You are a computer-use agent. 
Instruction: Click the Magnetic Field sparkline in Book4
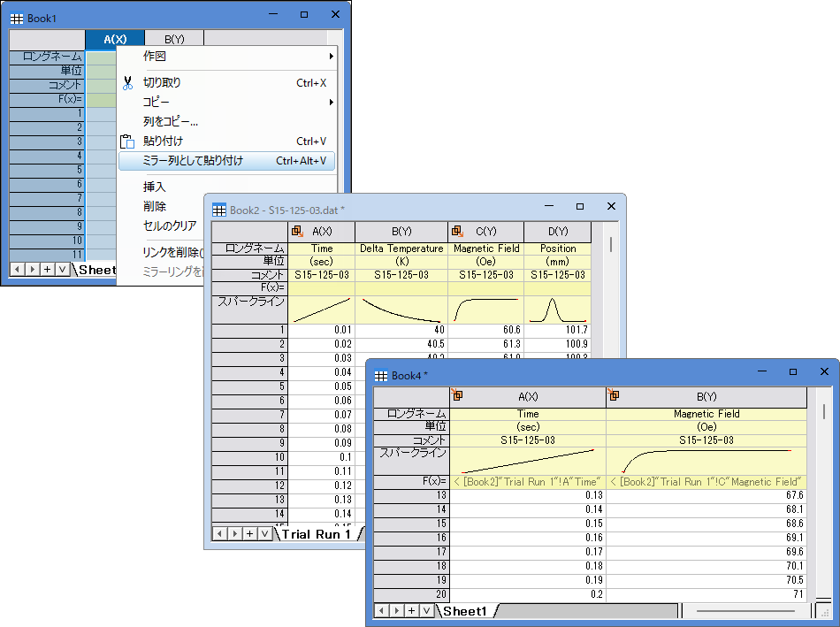(x=706, y=461)
